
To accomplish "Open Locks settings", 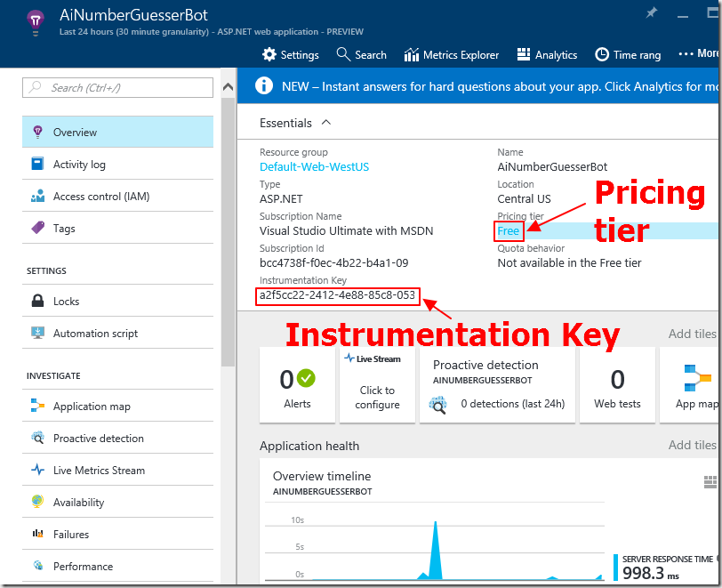I will 117,301.
